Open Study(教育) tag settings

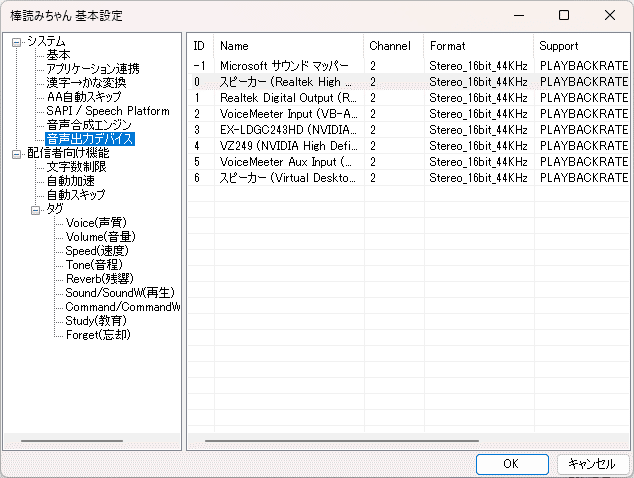coord(96,321)
